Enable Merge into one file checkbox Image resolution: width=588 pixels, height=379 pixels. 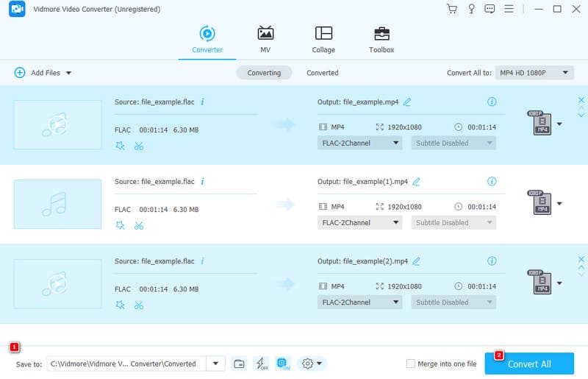coord(411,364)
